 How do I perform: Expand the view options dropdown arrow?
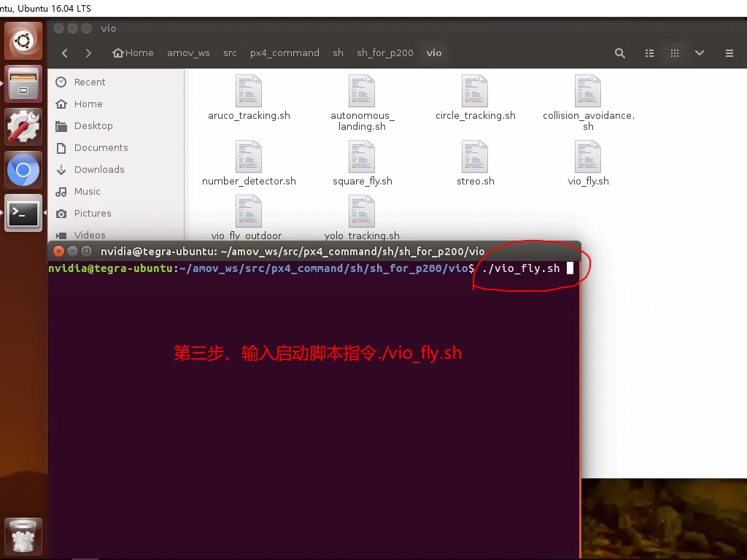coord(700,52)
